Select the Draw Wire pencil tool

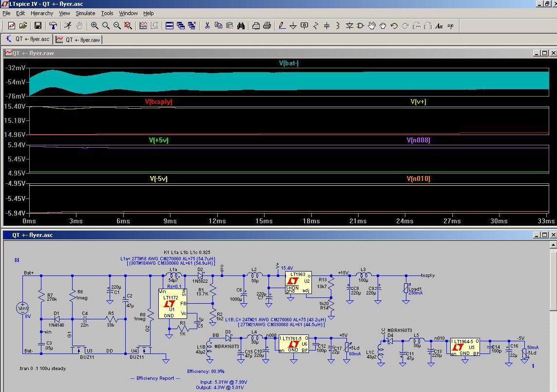click(282, 25)
